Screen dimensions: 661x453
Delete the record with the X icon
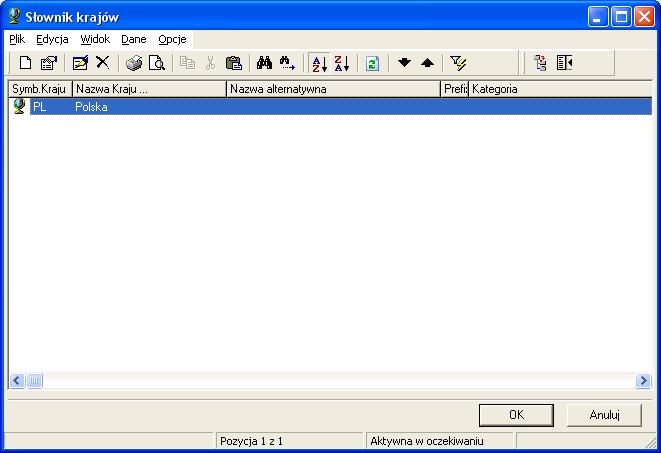(102, 63)
